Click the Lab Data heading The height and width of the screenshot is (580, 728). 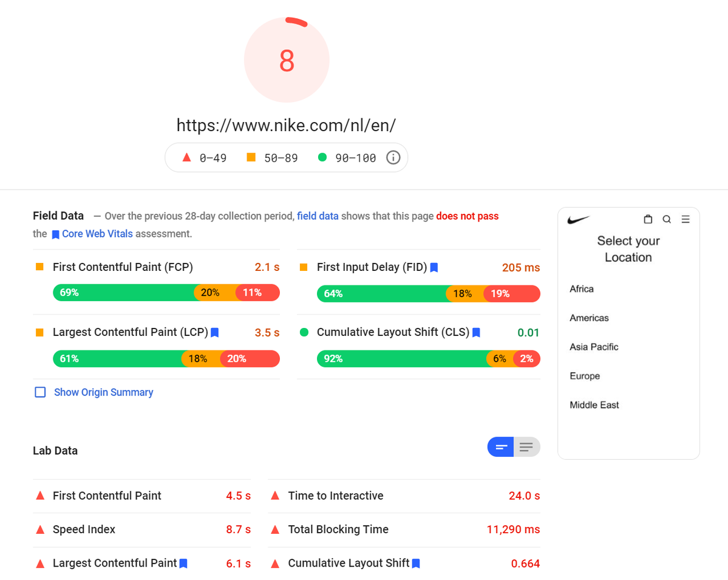tap(55, 451)
